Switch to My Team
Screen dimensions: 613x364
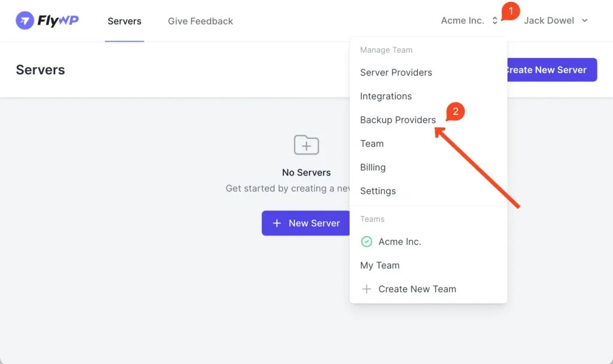click(x=380, y=265)
